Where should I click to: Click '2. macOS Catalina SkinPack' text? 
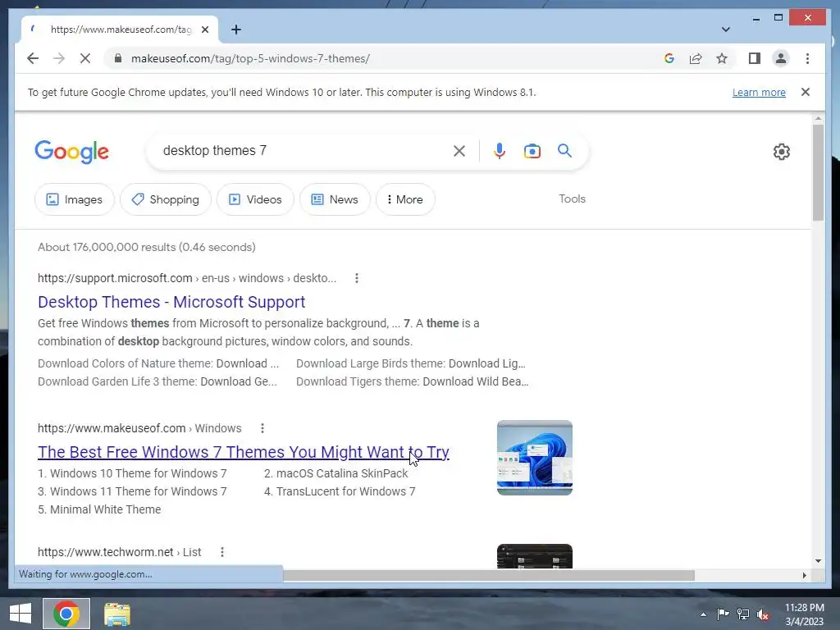point(336,473)
